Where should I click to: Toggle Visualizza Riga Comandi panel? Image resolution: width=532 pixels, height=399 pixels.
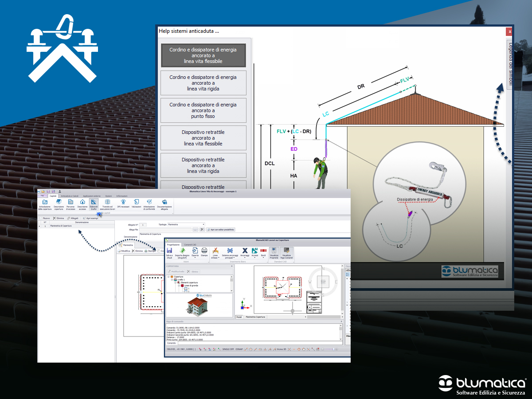click(287, 253)
